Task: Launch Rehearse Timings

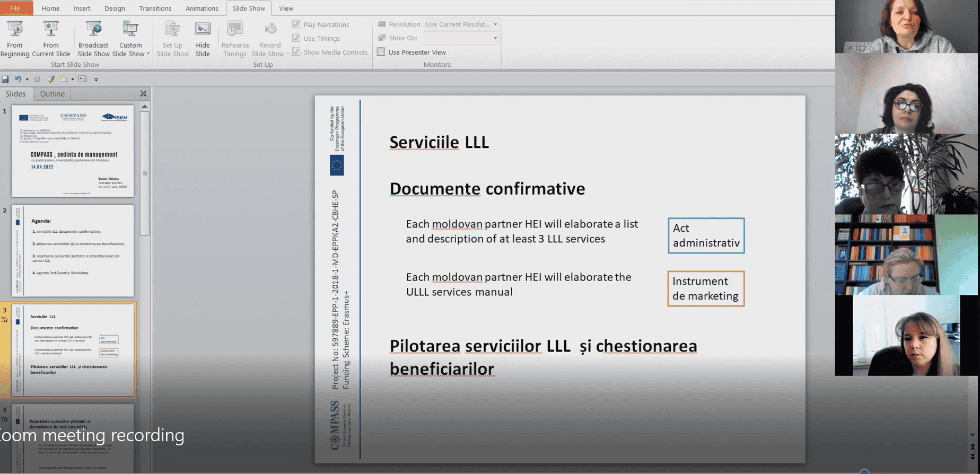Action: pyautogui.click(x=235, y=39)
